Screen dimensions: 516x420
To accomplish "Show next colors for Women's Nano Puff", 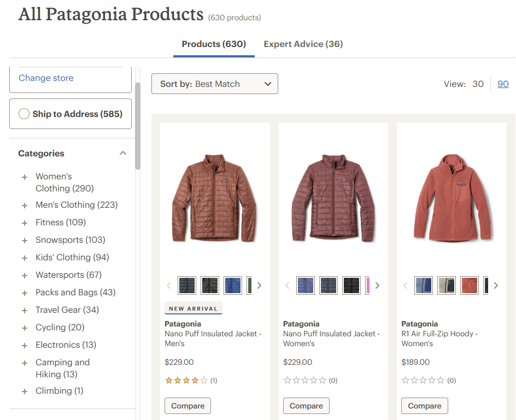I will pos(378,285).
